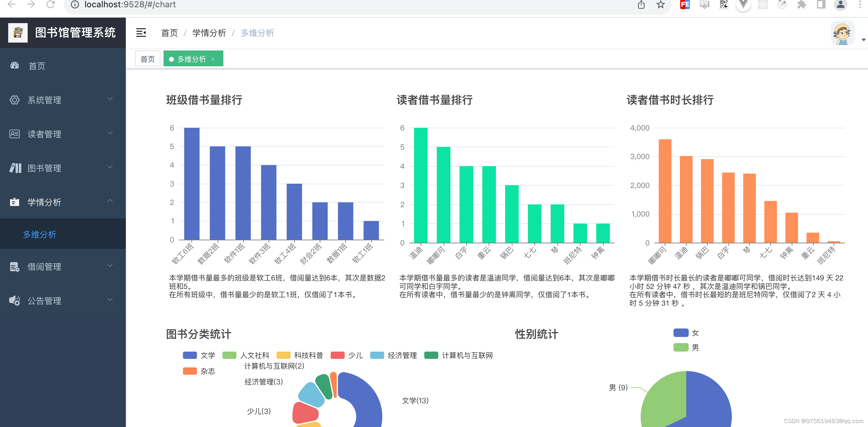868x427 pixels.
Task: Click the gear icon for 系统管理
Action: pos(15,100)
